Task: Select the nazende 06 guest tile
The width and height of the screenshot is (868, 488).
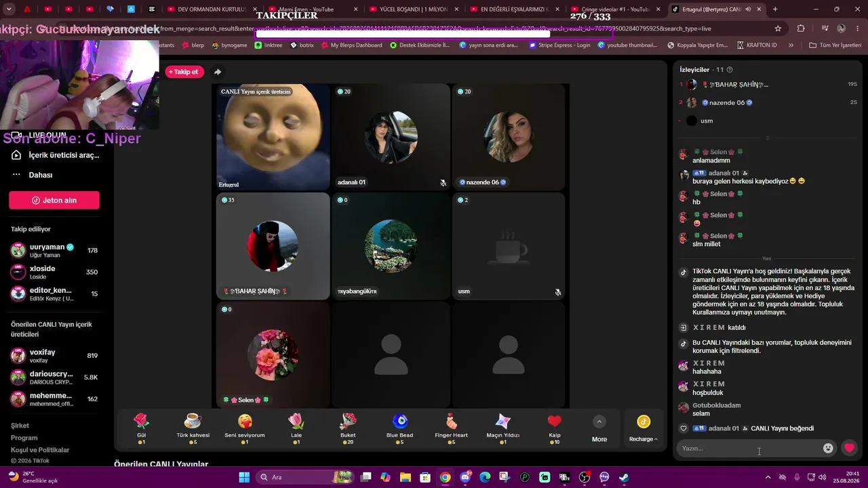Action: pos(509,137)
